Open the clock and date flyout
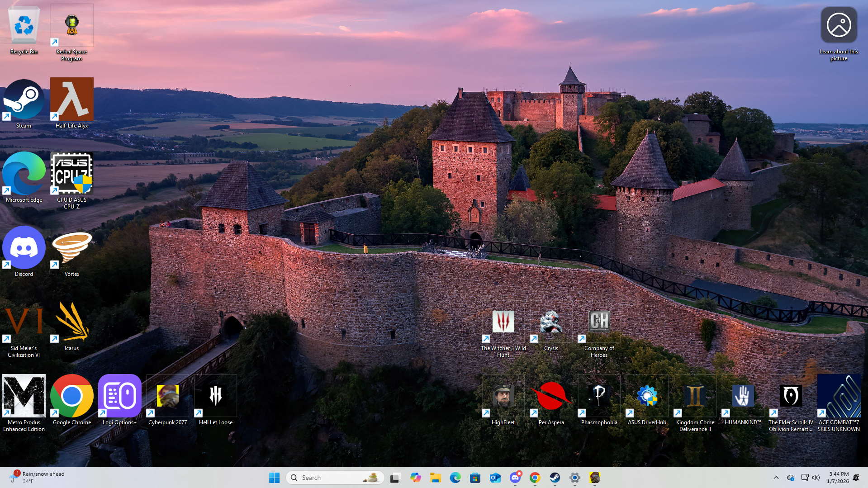This screenshot has width=868, height=488. (838, 478)
